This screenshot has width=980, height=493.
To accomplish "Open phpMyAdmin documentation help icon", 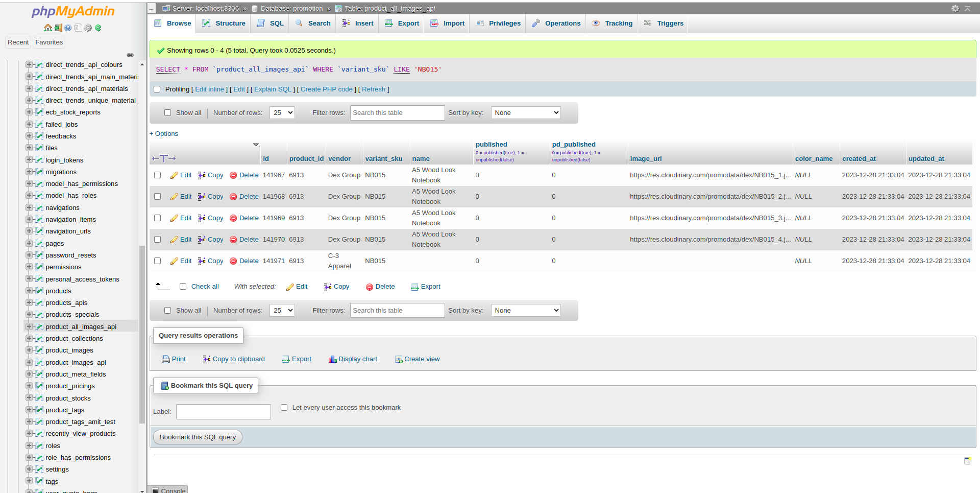I will tap(68, 28).
